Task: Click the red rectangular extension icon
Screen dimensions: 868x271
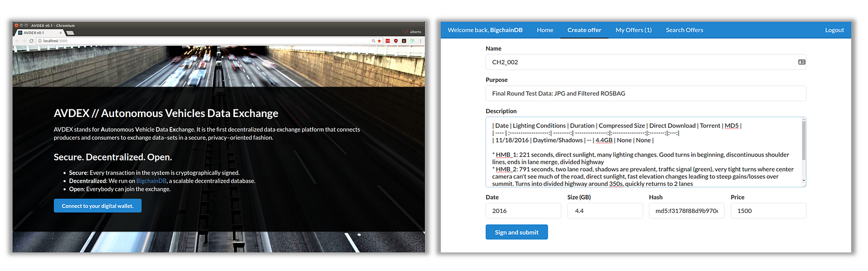Action: (x=387, y=41)
